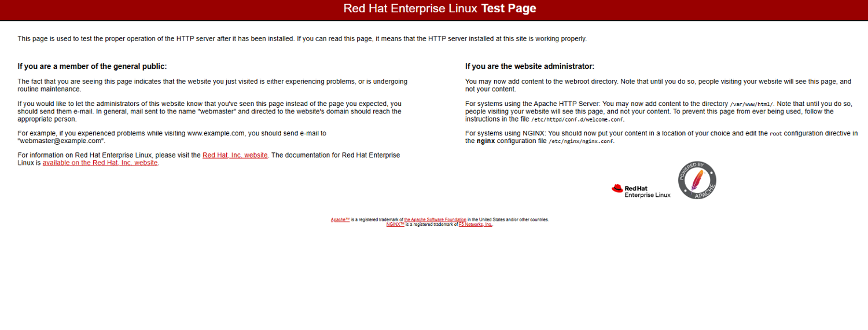The height and width of the screenshot is (330, 868).
Task: Click the /var/www/html/ directory path text
Action: pos(751,104)
